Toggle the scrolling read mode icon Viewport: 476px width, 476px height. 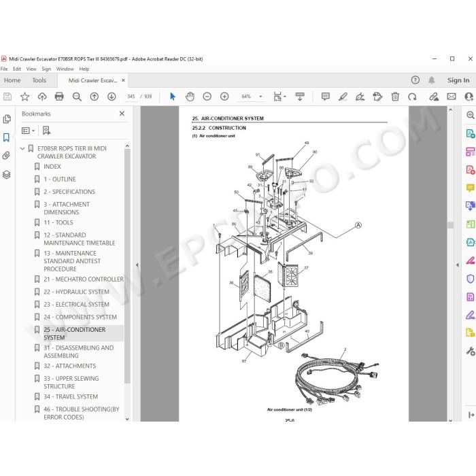point(300,97)
